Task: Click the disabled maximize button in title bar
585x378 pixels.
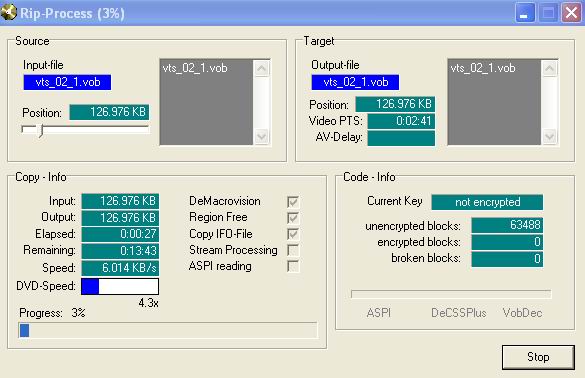Action: (548, 13)
